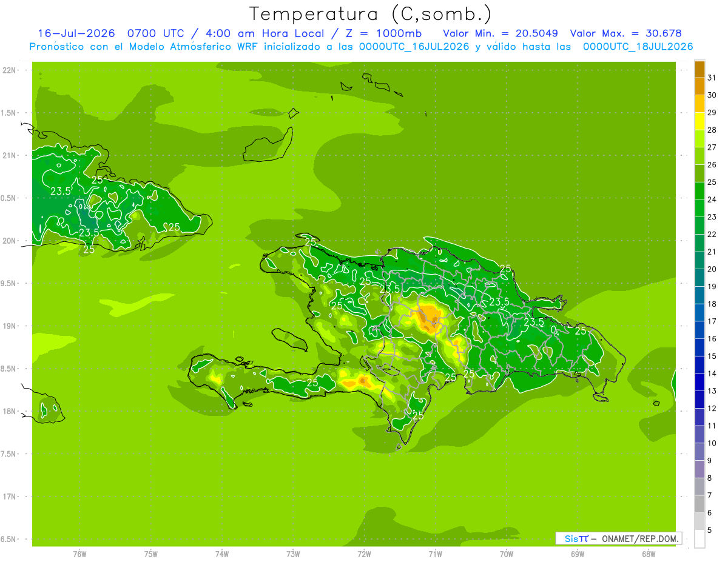Click the 17N latitude axis label
This screenshot has width=728, height=562.
click(8, 497)
